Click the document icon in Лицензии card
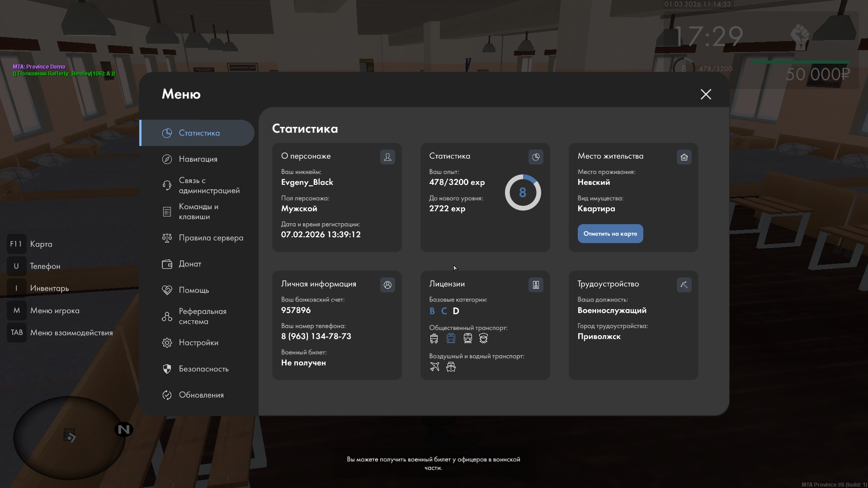Viewport: 868px width, 488px height. pos(536,285)
